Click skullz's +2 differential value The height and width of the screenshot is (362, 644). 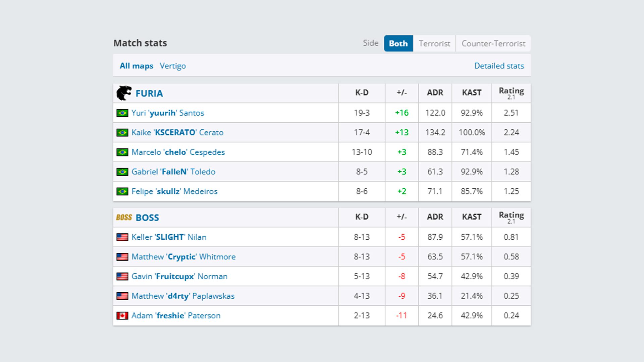point(402,191)
